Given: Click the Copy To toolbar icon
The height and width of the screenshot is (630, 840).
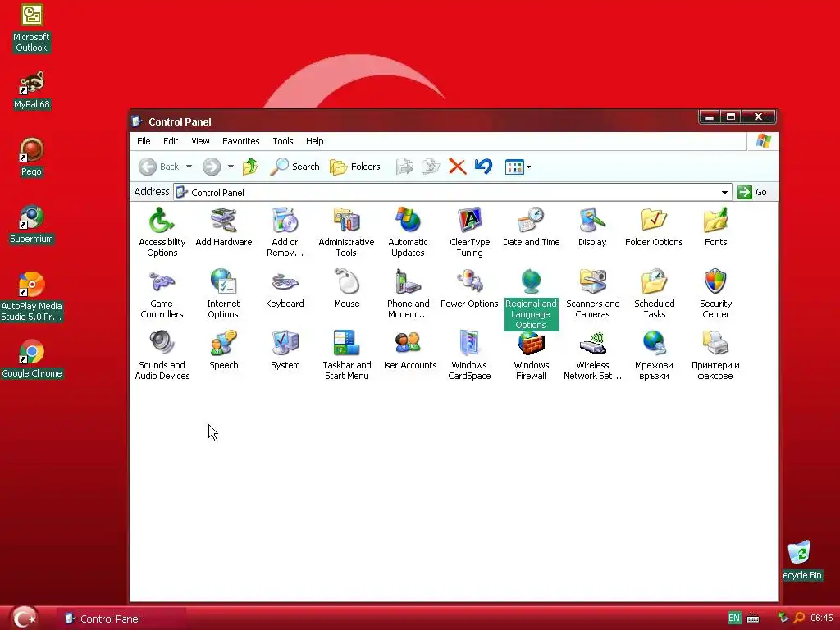Looking at the screenshot, I should [430, 167].
